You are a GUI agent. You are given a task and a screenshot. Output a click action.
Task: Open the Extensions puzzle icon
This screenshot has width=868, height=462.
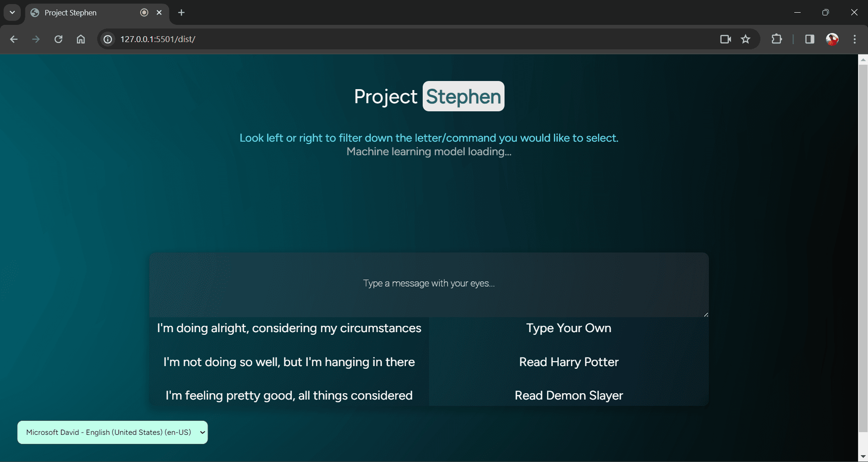[x=777, y=39]
